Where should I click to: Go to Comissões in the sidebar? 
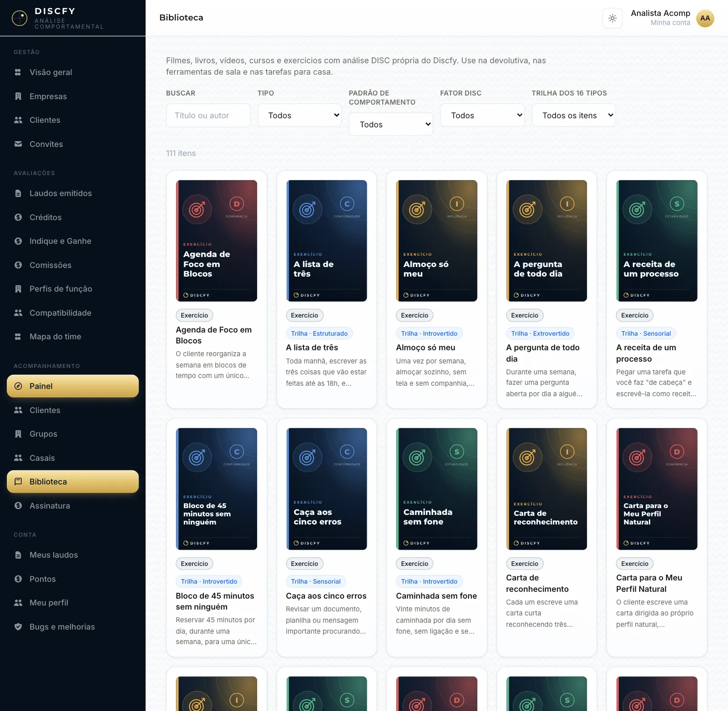[73, 265]
